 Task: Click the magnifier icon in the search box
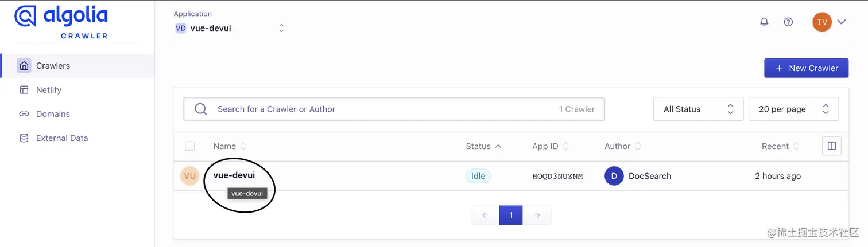(200, 109)
